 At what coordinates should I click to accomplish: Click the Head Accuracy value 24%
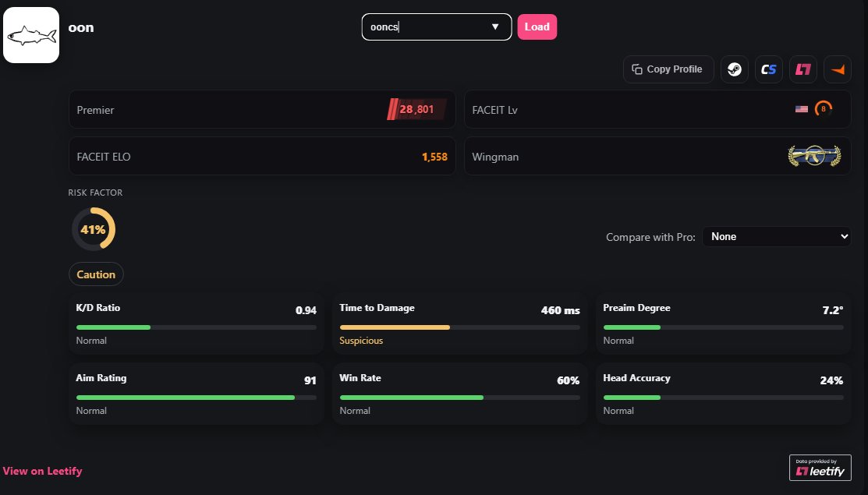[831, 380]
